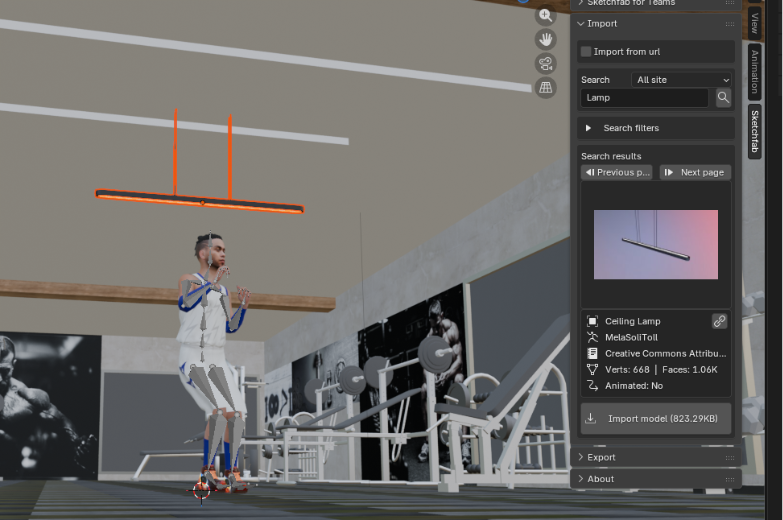Go to Previous page of results
The width and height of the screenshot is (783, 520).
617,172
